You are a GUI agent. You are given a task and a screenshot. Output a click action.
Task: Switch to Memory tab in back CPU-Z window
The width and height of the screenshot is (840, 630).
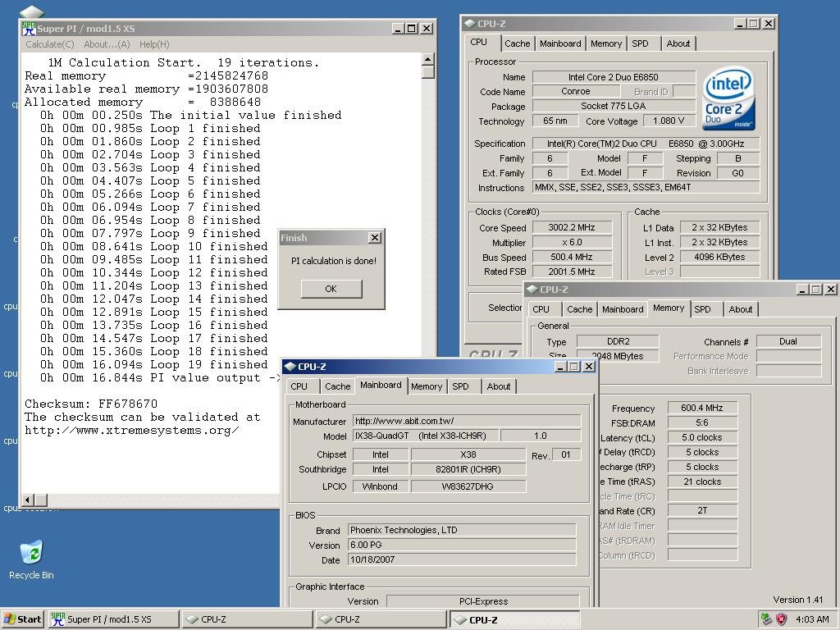coord(606,43)
